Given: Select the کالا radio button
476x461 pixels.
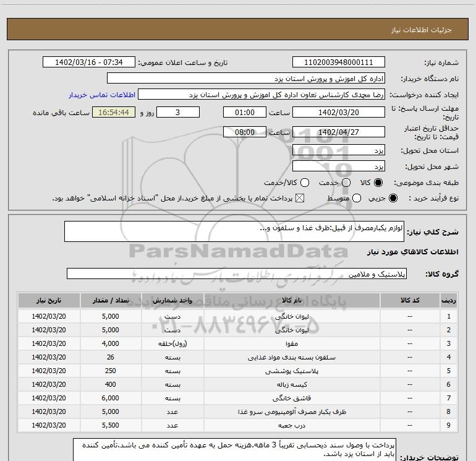Looking at the screenshot, I should (378, 183).
